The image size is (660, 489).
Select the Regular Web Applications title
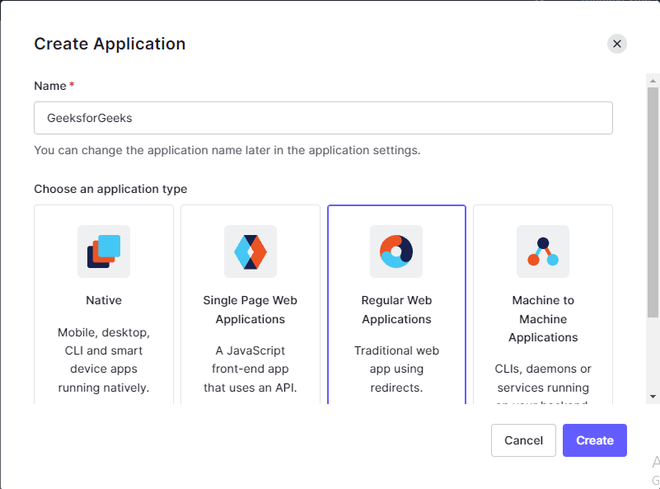(396, 310)
